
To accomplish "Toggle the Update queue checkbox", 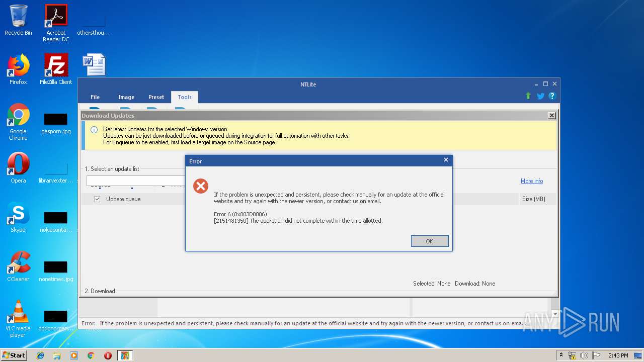I will 97,199.
